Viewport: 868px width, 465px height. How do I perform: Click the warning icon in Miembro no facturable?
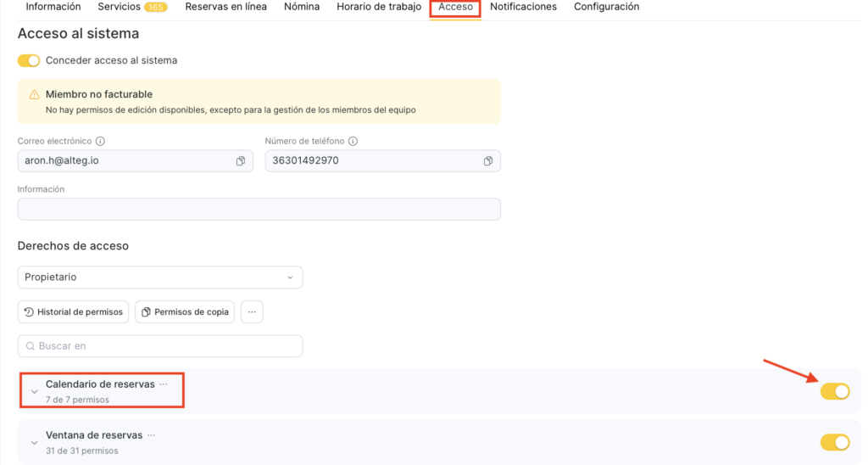tap(35, 95)
